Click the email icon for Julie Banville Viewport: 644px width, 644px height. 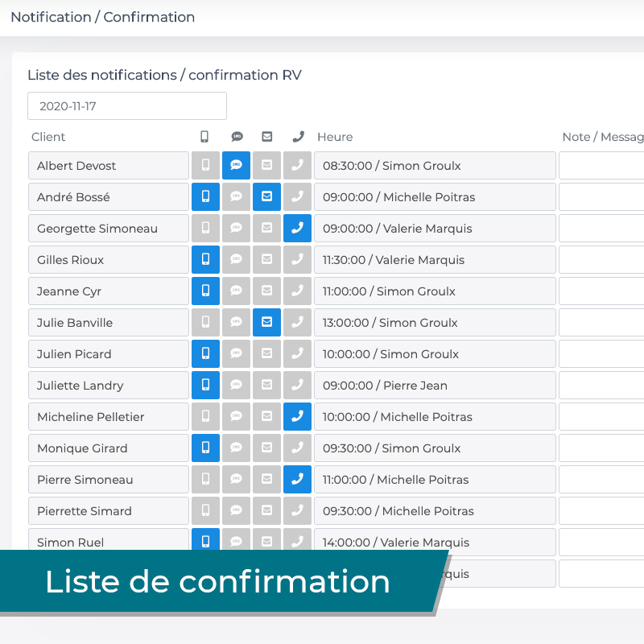[266, 323]
